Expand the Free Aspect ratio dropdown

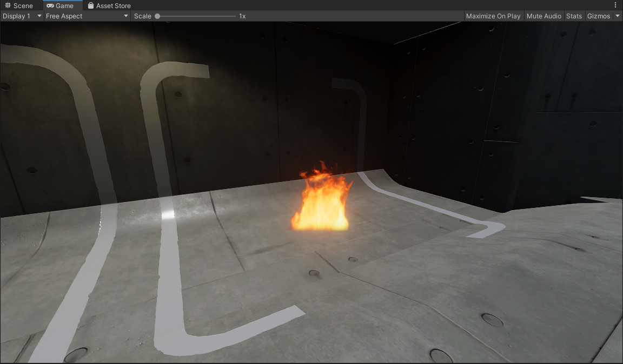tap(87, 16)
